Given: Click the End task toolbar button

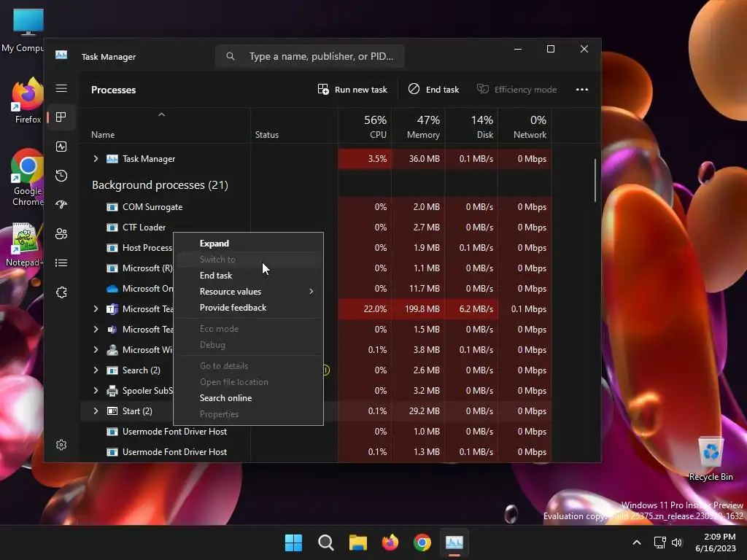Looking at the screenshot, I should click(x=433, y=90).
